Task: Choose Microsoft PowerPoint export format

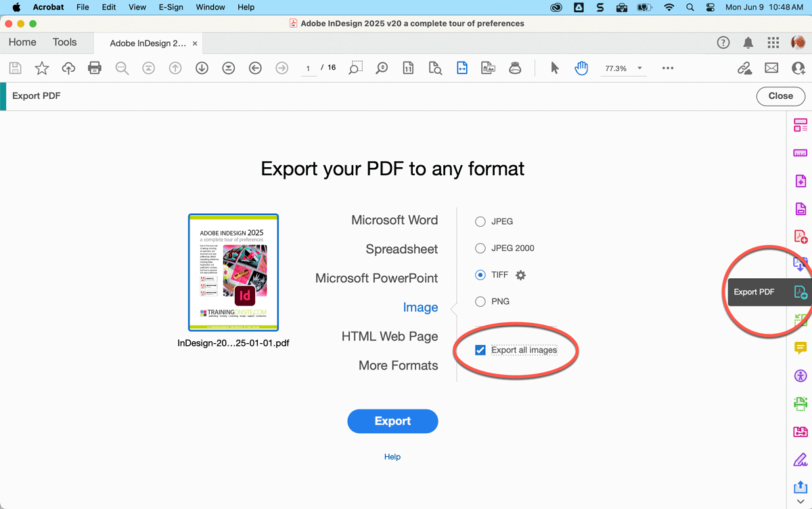Action: tap(376, 278)
